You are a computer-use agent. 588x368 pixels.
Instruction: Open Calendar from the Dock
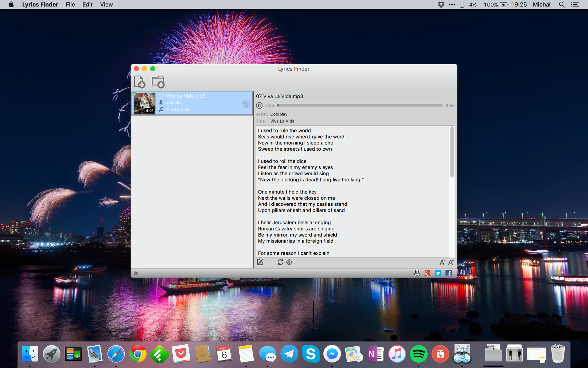click(224, 354)
